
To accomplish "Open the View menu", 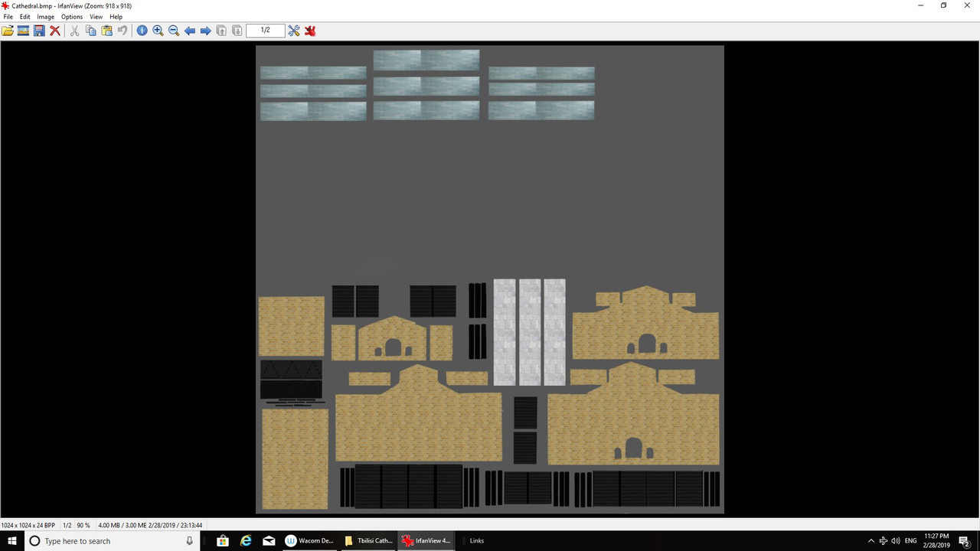I will [96, 17].
